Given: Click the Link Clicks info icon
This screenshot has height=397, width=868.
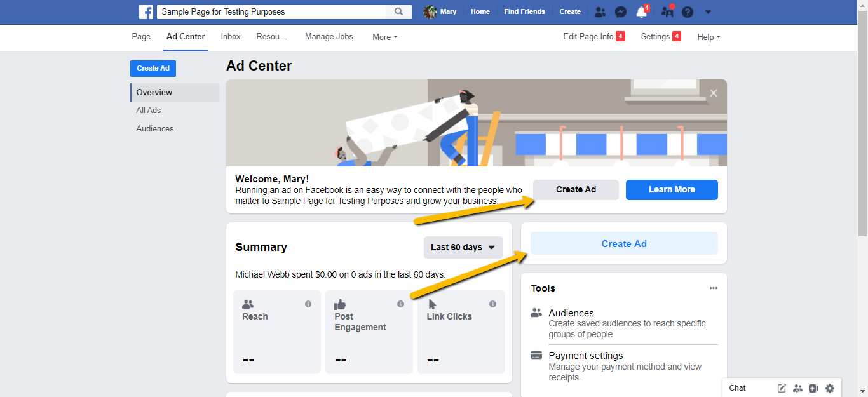Looking at the screenshot, I should [x=492, y=304].
